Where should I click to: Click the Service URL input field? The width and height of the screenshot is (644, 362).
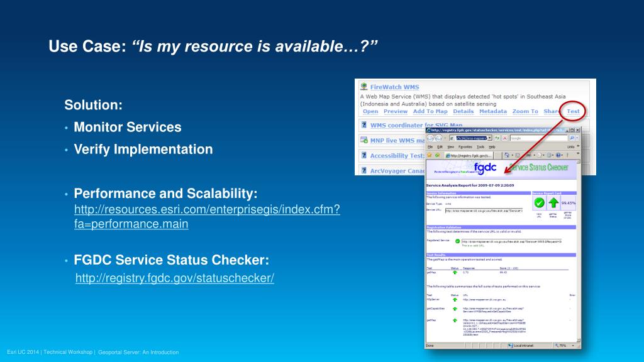click(x=484, y=211)
